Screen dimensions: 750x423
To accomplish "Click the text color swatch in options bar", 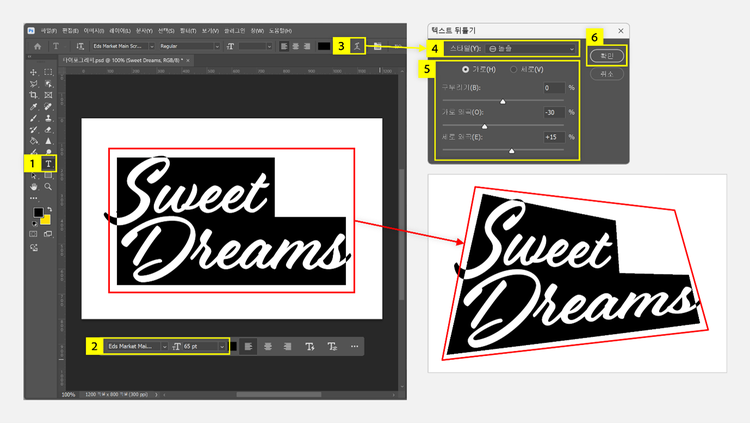I will 324,46.
